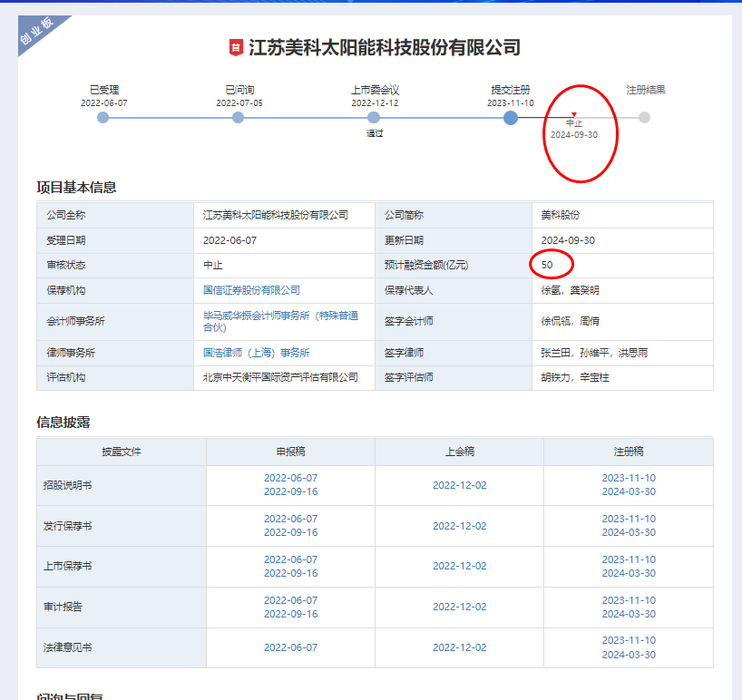Open the 国浩律师（上海）事务所 law firm link
The height and width of the screenshot is (700, 742).
click(x=256, y=353)
